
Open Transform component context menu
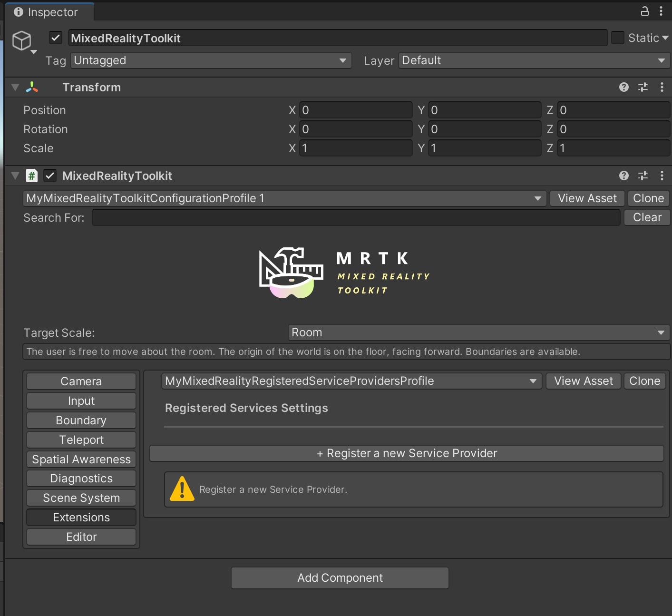coord(662,87)
